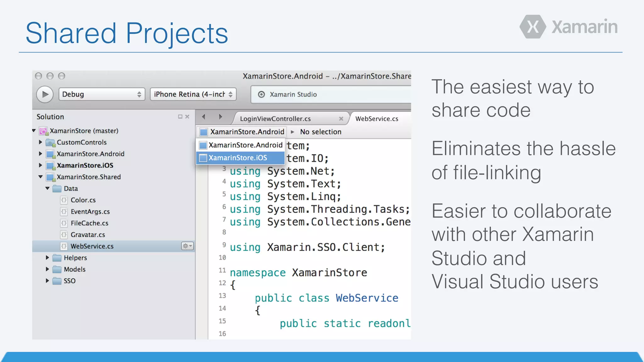644x362 pixels.
Task: Select XamarinStore.Android in the solution tree
Action: coord(91,154)
